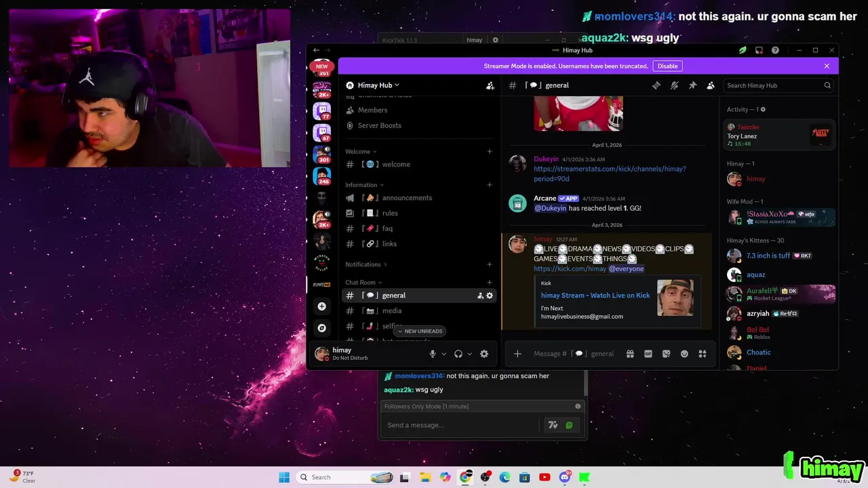Focus the Search Himay Hub field

click(x=778, y=85)
